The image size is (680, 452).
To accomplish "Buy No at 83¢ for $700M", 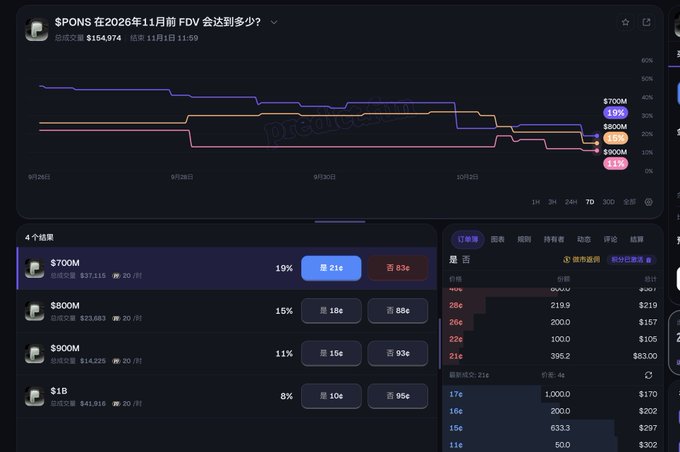I will [x=398, y=268].
